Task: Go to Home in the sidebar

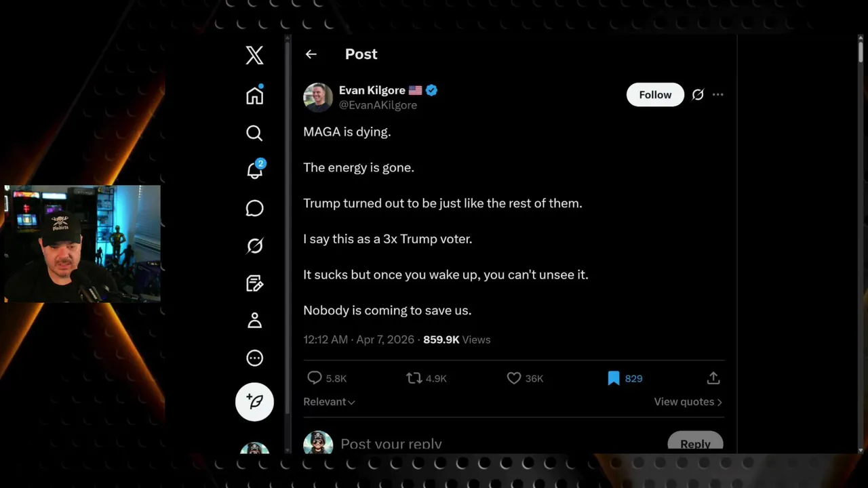Action: pyautogui.click(x=254, y=96)
